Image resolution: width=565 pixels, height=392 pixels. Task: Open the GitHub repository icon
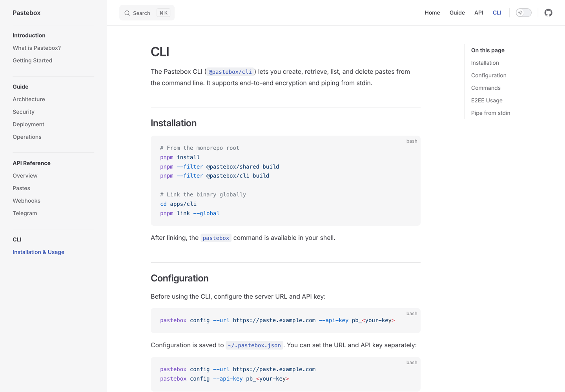[549, 13]
